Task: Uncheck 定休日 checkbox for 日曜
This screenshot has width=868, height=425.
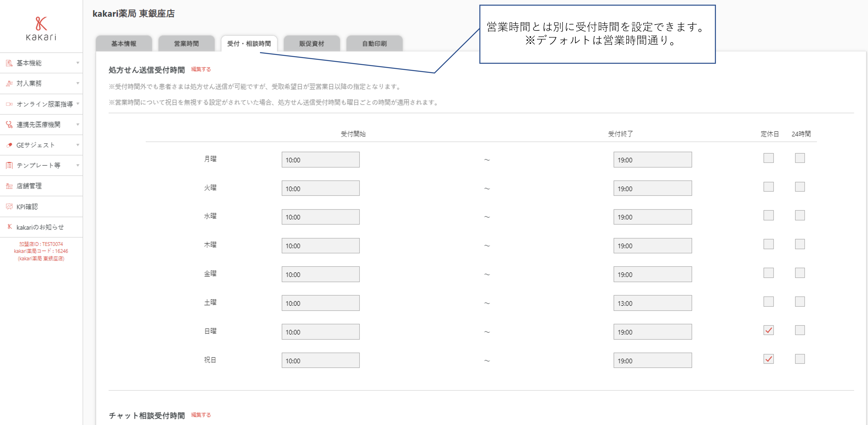Action: click(x=768, y=330)
